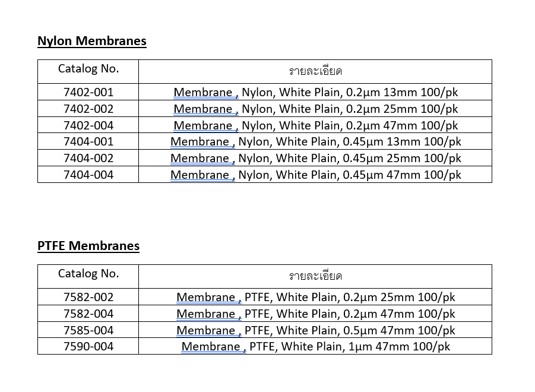Select catalog number 7402-002 cell
The height and width of the screenshot is (392, 535).
(x=88, y=109)
